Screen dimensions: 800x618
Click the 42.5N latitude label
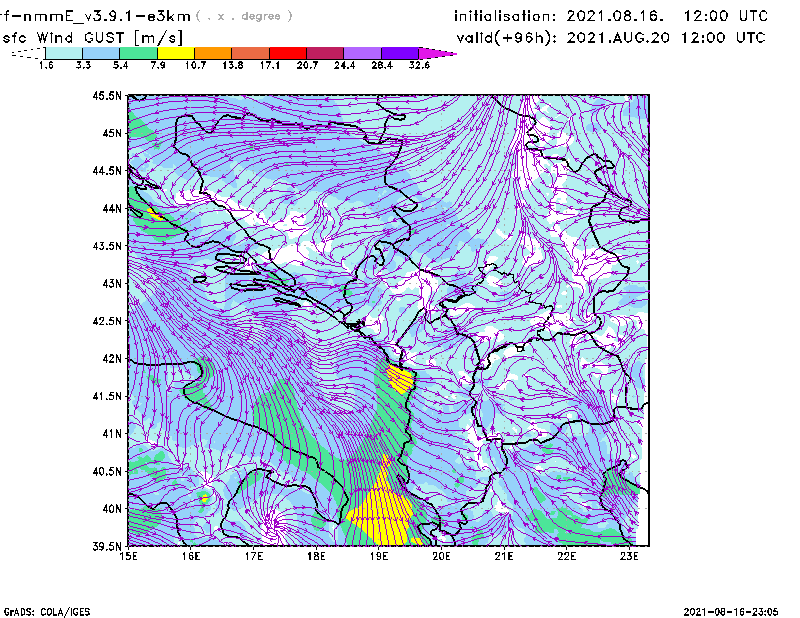coord(107,321)
